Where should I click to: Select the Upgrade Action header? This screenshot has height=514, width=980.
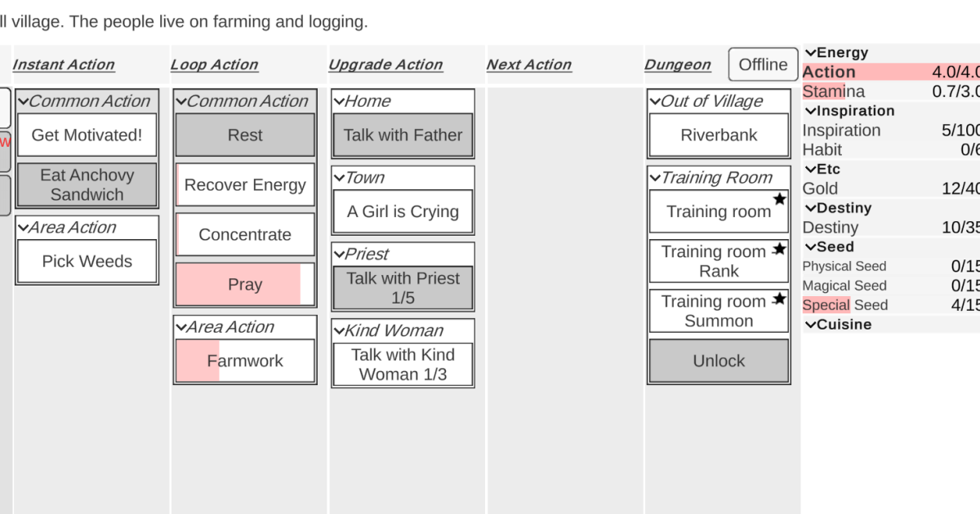[x=385, y=64]
